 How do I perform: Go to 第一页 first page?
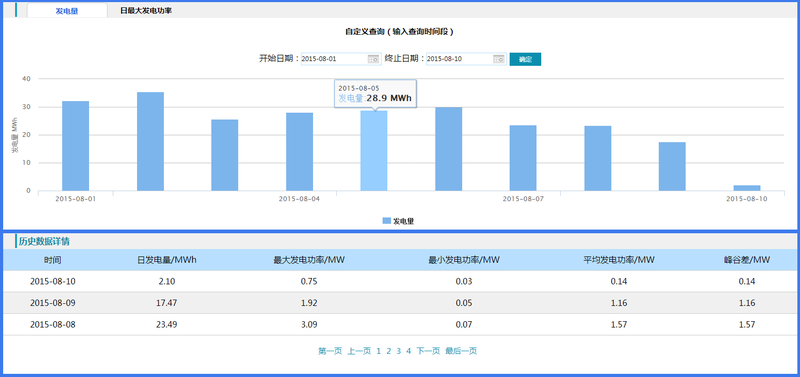[330, 351]
